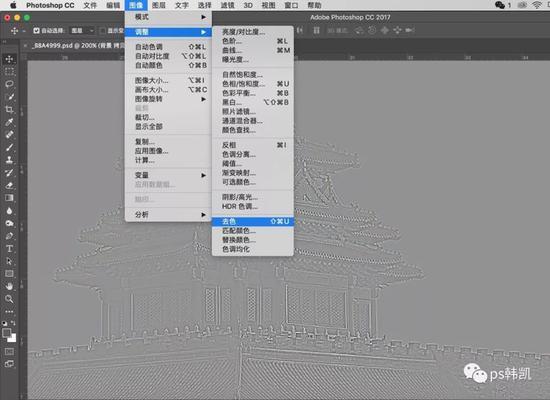Select the Crop tool in toolbar
The height and width of the screenshot is (400, 550).
coord(9,109)
